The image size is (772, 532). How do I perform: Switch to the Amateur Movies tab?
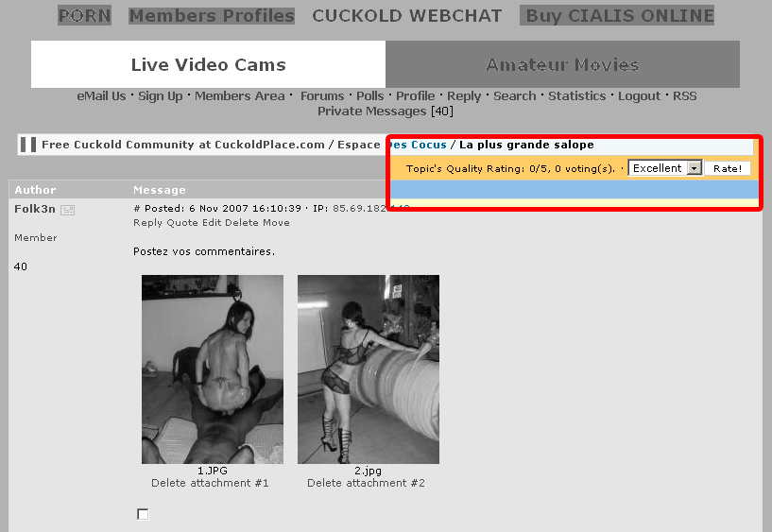pos(563,64)
